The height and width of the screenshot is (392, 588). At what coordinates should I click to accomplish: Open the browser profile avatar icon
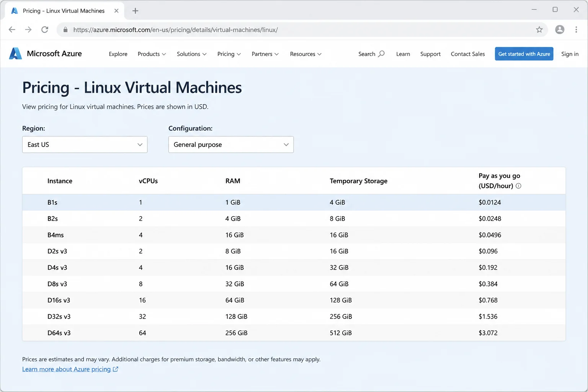point(560,29)
